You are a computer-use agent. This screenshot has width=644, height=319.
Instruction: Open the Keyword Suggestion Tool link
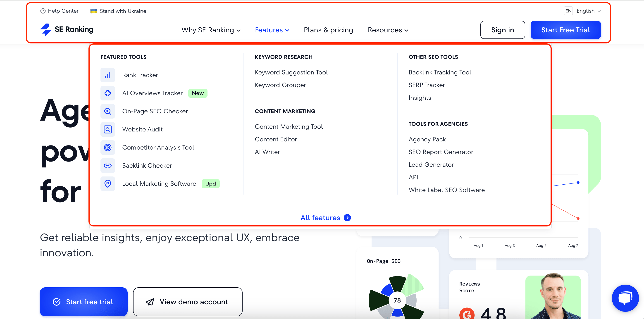pyautogui.click(x=291, y=72)
